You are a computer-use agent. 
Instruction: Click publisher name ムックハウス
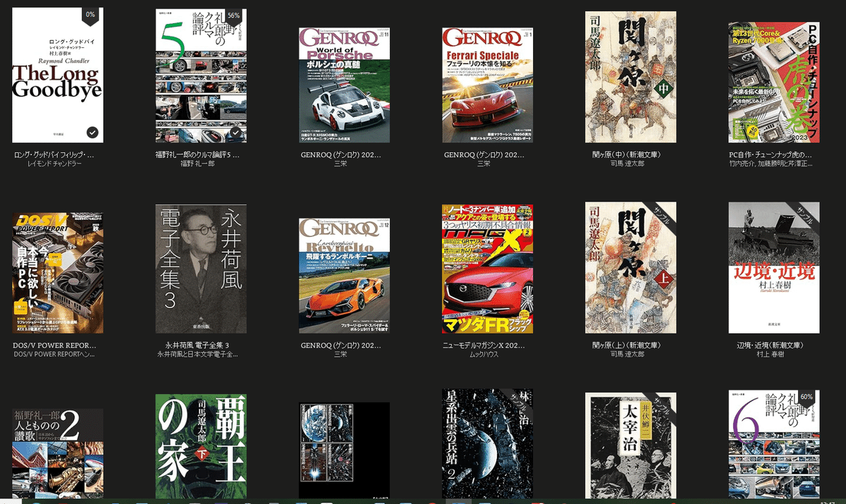click(x=483, y=355)
